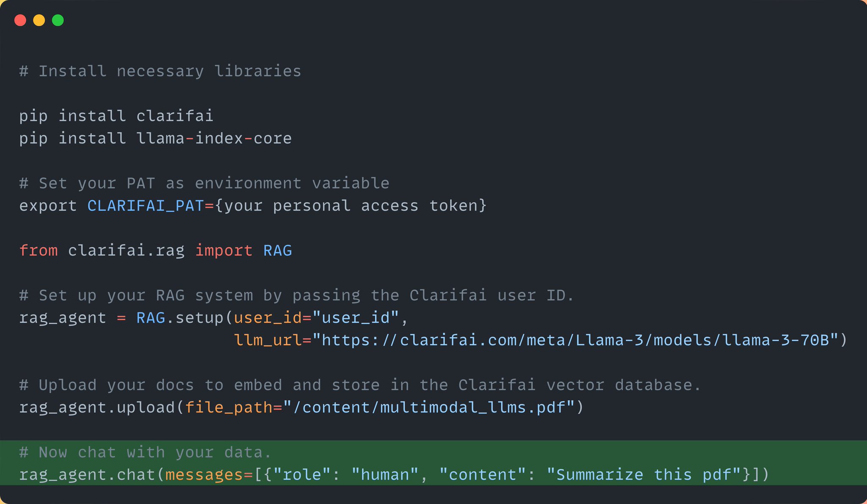Viewport: 867px width, 504px height.
Task: Click the "rag_agent.upload(" call
Action: 102,408
